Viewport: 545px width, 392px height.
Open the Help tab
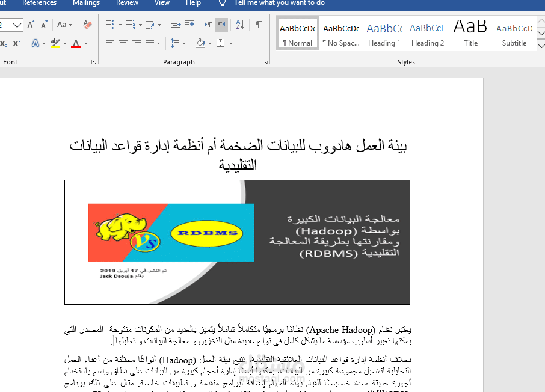click(193, 3)
